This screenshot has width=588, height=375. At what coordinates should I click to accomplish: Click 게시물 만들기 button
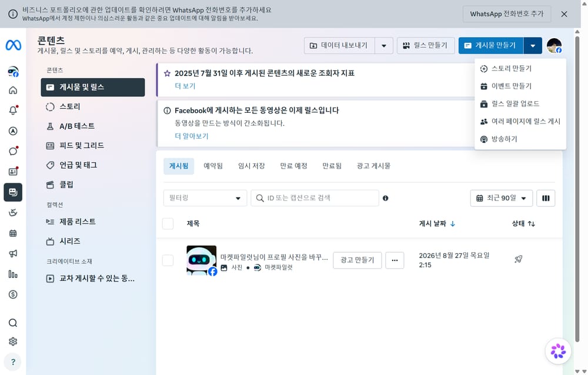pyautogui.click(x=491, y=46)
